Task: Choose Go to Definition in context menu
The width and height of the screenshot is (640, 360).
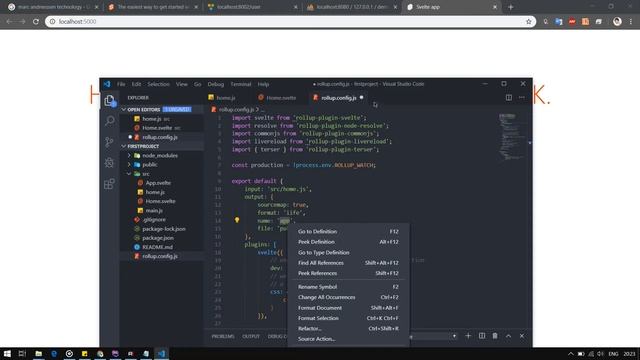Action: 348,231
